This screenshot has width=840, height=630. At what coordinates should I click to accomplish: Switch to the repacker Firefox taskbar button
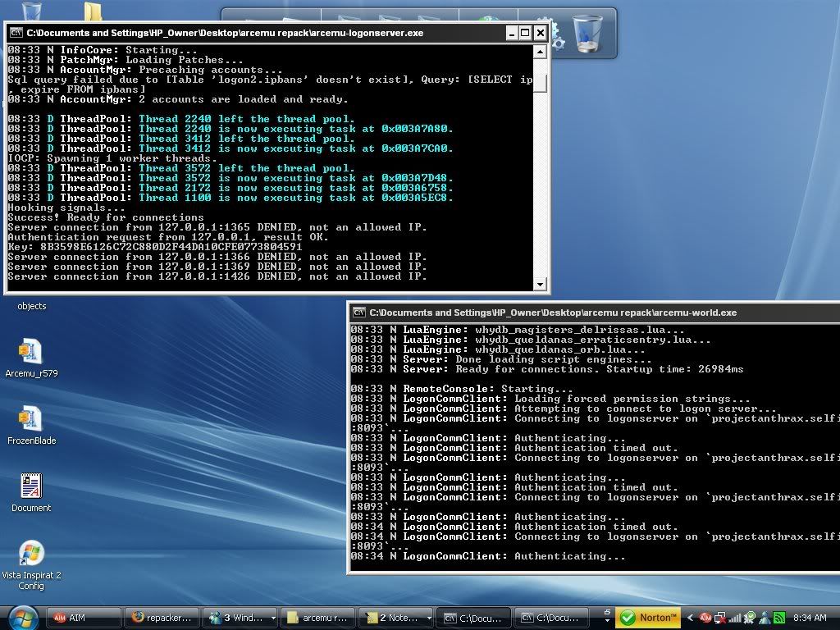(162, 618)
